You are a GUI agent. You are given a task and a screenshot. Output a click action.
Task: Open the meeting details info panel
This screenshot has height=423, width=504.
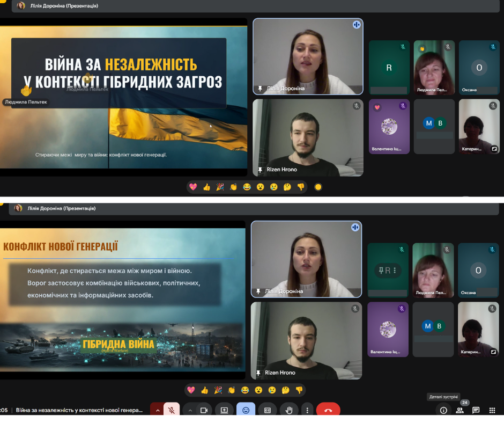443,410
